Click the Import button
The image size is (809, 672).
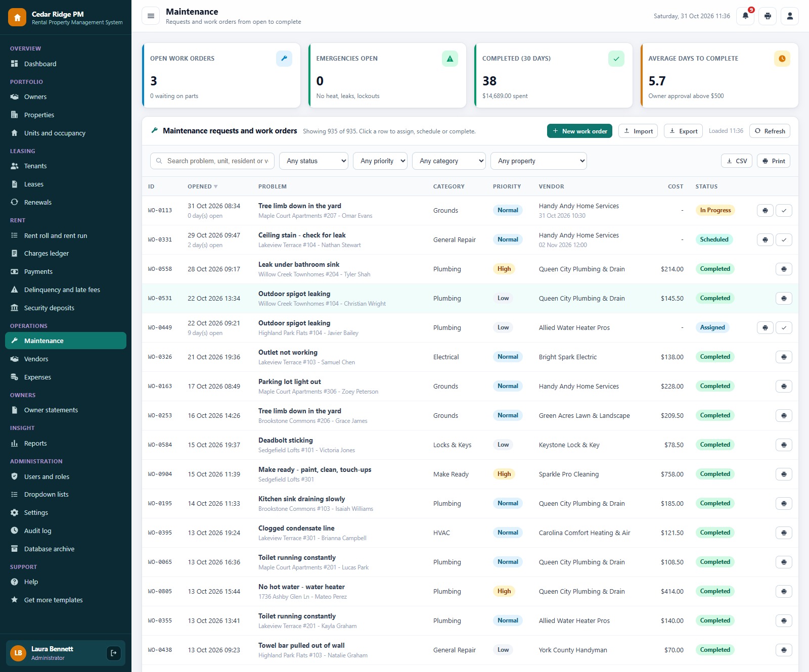pyautogui.click(x=638, y=131)
